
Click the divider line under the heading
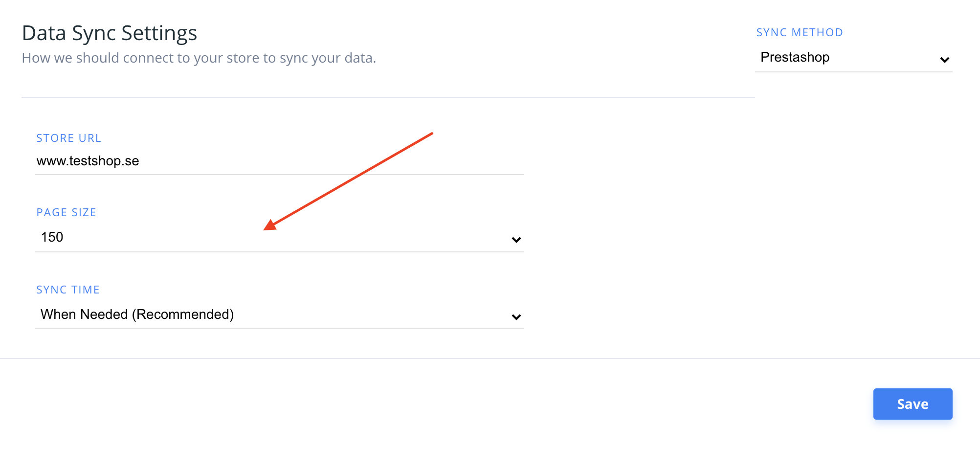pos(388,97)
